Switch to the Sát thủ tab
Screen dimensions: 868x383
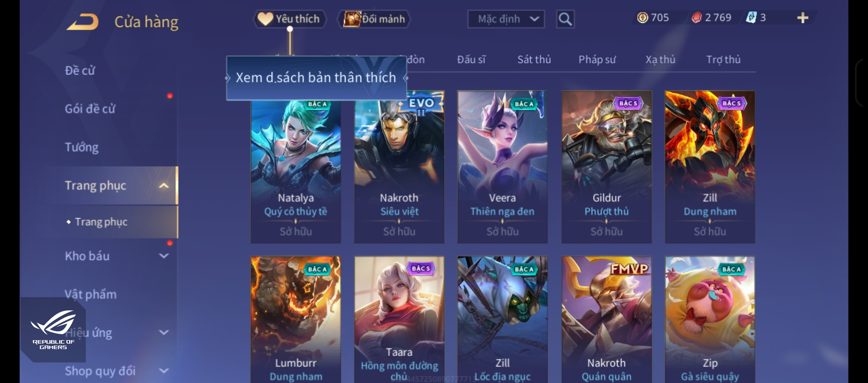click(x=534, y=60)
